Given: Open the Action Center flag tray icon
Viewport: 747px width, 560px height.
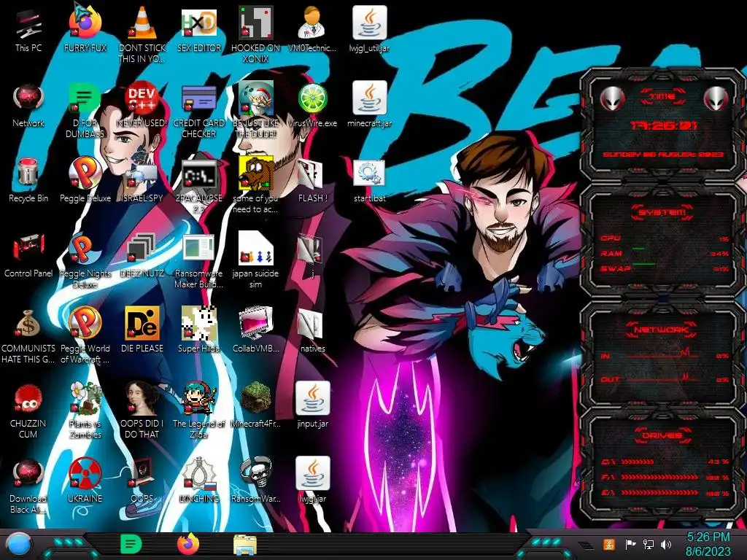Looking at the screenshot, I should pos(630,544).
